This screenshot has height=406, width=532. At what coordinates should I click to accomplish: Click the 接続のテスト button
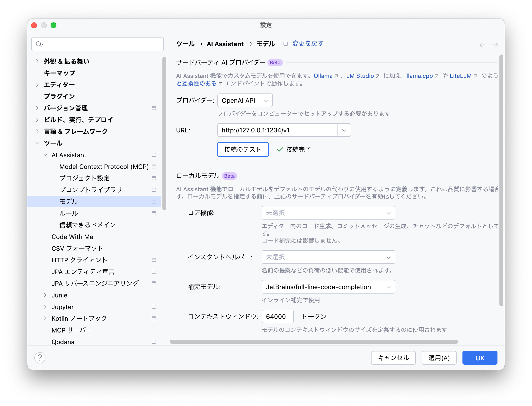(242, 149)
